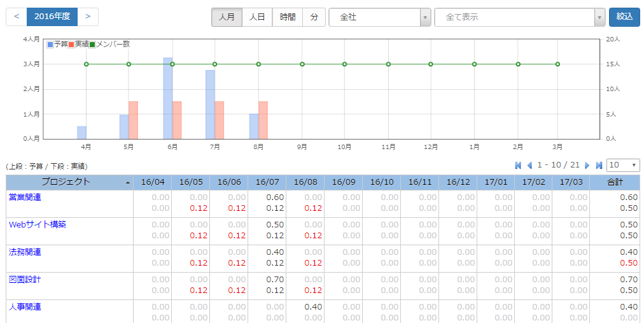Open the 全社 department dropdown
Screen dimensions: 644x323
tap(380, 17)
